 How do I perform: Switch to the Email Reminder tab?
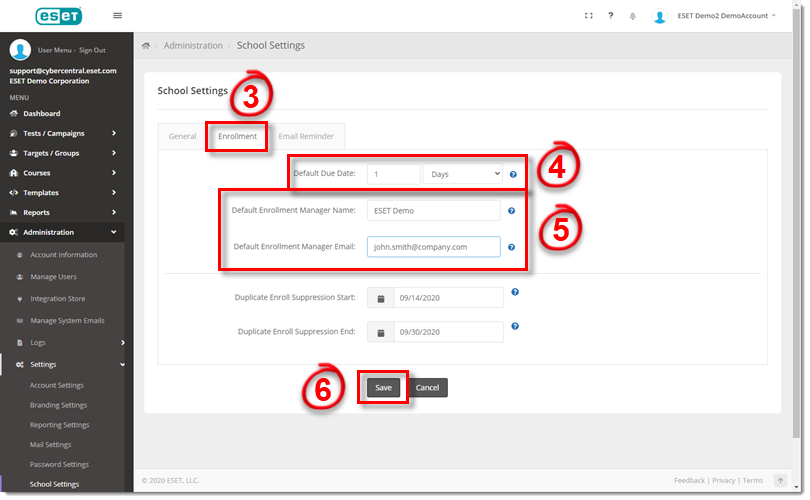[307, 136]
